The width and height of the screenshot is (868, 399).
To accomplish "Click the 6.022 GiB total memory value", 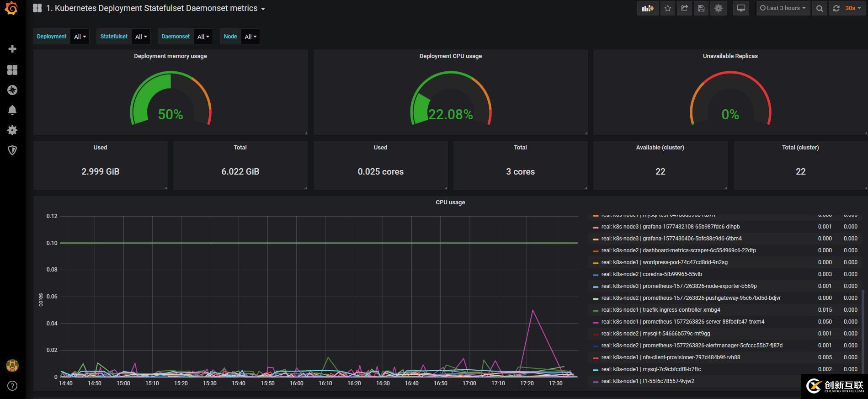I will pos(240,171).
